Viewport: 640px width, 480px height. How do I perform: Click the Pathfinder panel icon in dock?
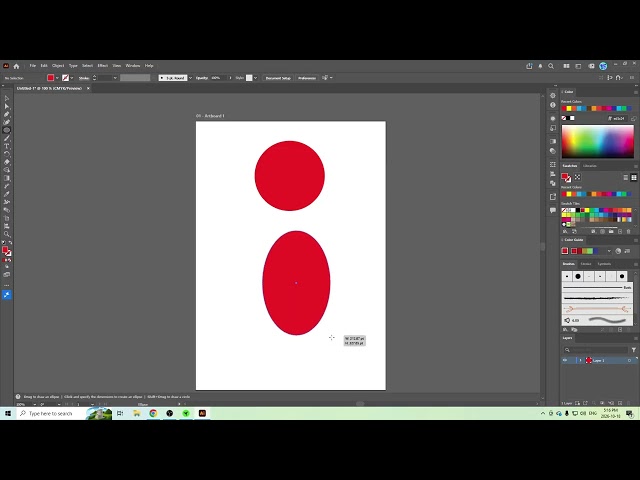(x=553, y=183)
